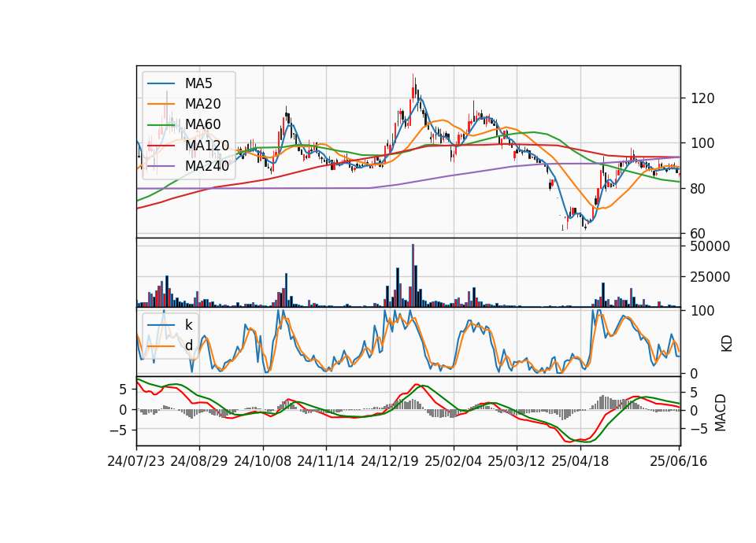The image size is (756, 543).
Task: Click the 80 price axis tick label
Action: (x=699, y=189)
